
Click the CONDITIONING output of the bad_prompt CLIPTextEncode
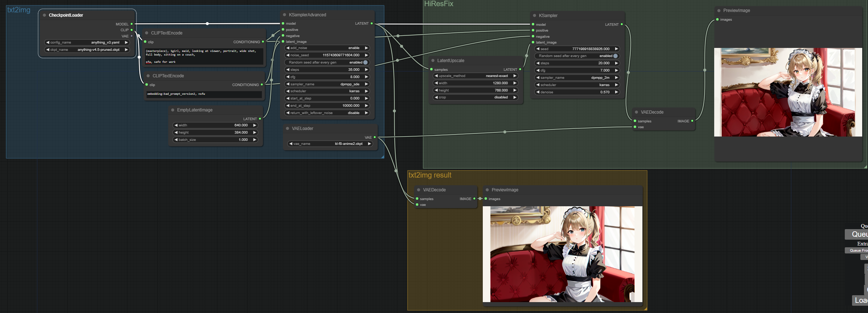click(262, 85)
